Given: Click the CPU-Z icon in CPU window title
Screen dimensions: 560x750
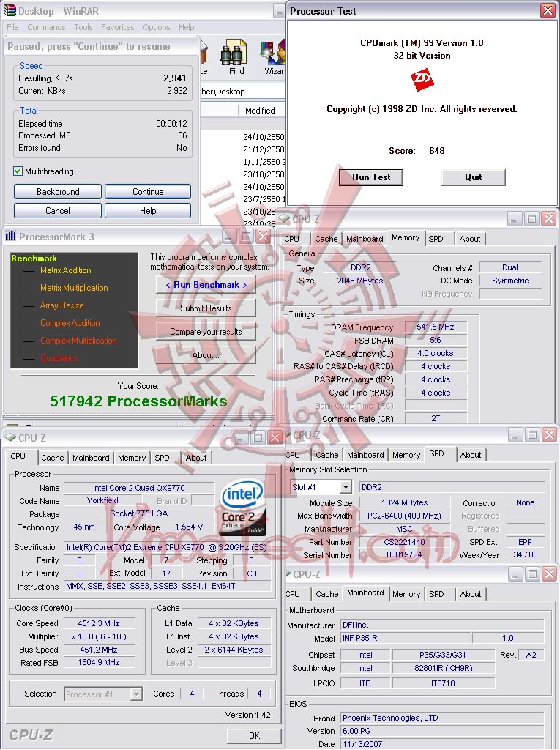Looking at the screenshot, I should (10, 437).
